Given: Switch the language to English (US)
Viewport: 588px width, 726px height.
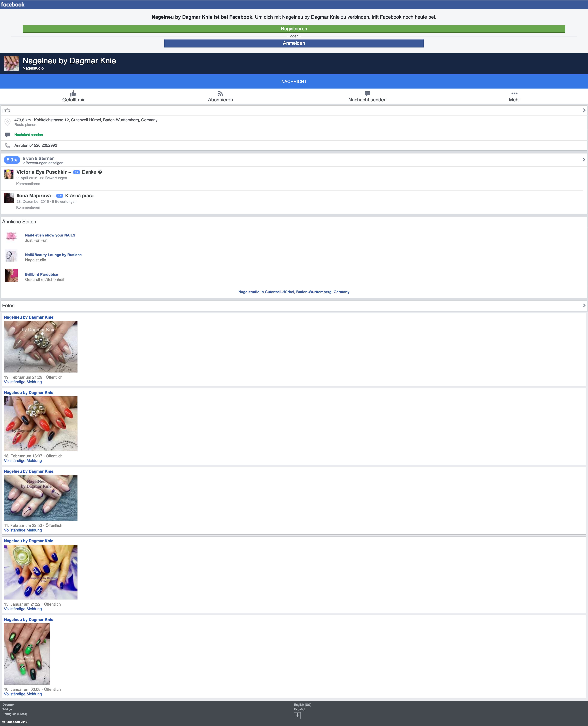Looking at the screenshot, I should tap(302, 705).
